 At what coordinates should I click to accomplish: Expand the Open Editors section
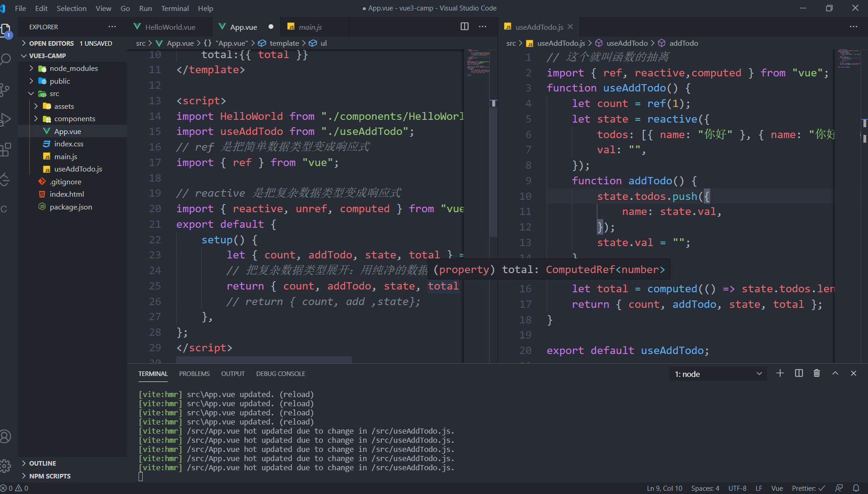click(72, 43)
